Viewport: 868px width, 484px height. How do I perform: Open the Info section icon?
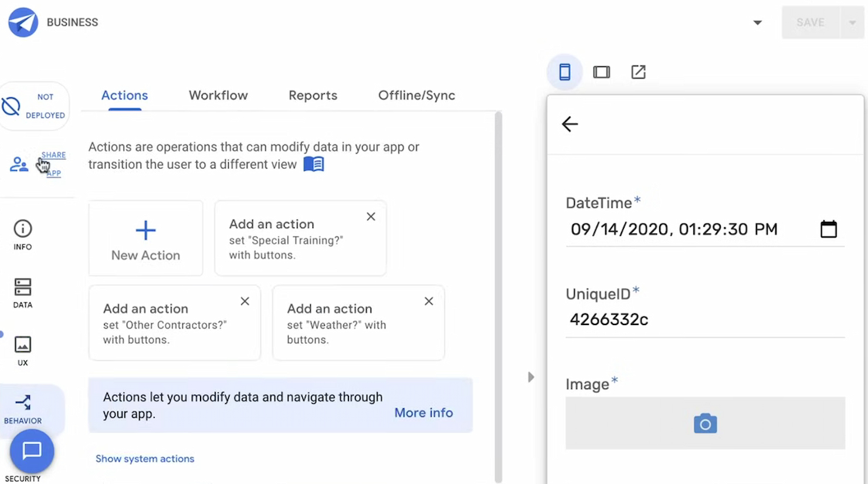(x=23, y=228)
